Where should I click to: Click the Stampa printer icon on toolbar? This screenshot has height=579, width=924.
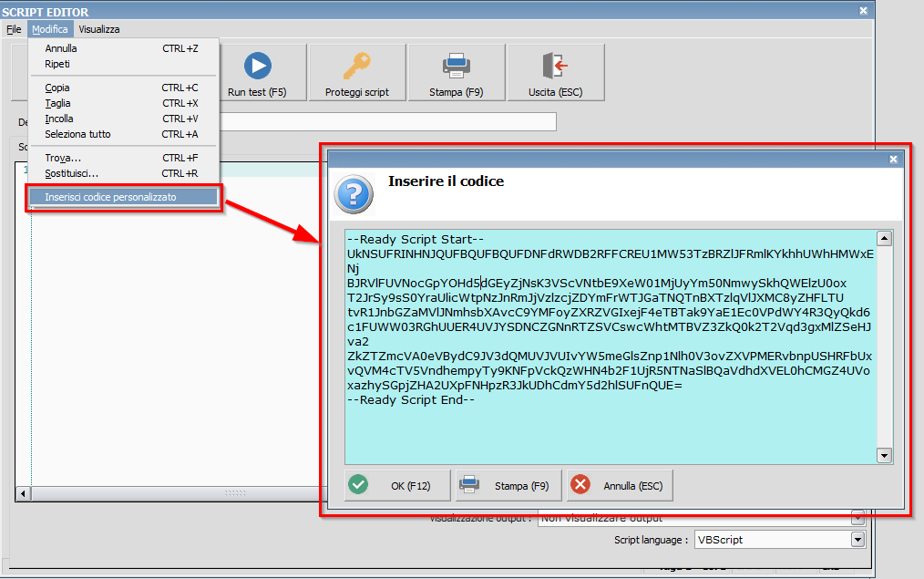point(457,64)
